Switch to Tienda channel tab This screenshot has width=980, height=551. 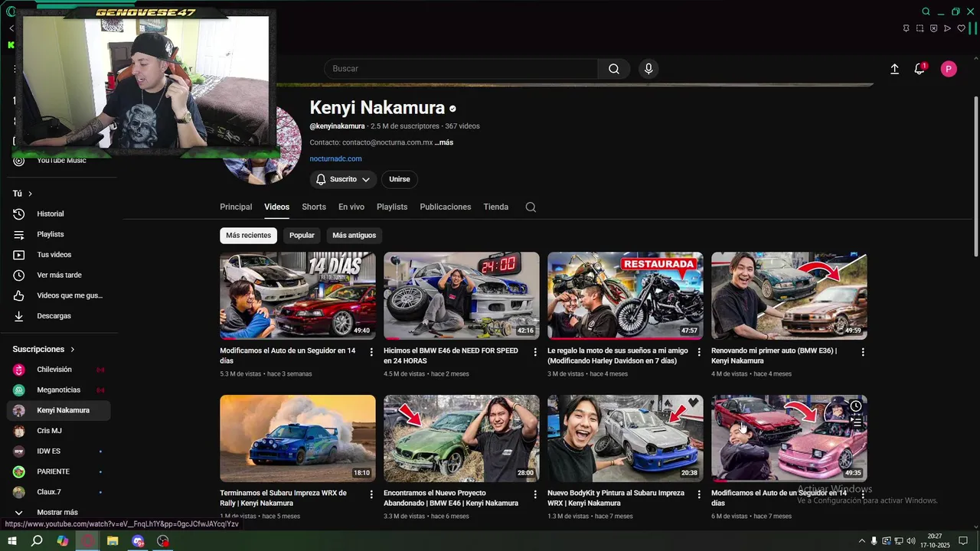coord(496,207)
